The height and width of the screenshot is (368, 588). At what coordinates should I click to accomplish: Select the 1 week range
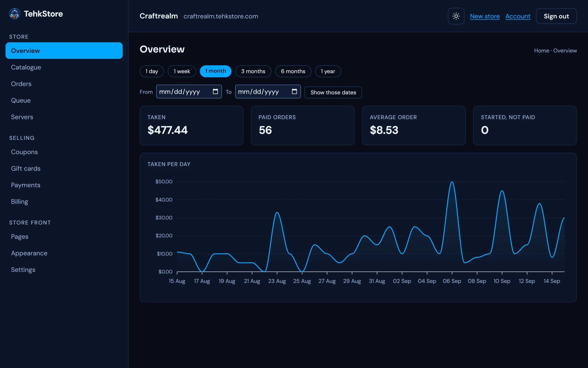click(x=182, y=71)
